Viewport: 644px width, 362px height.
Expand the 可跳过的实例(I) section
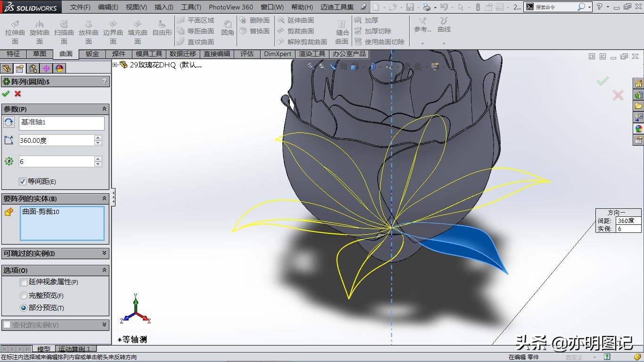coord(106,253)
